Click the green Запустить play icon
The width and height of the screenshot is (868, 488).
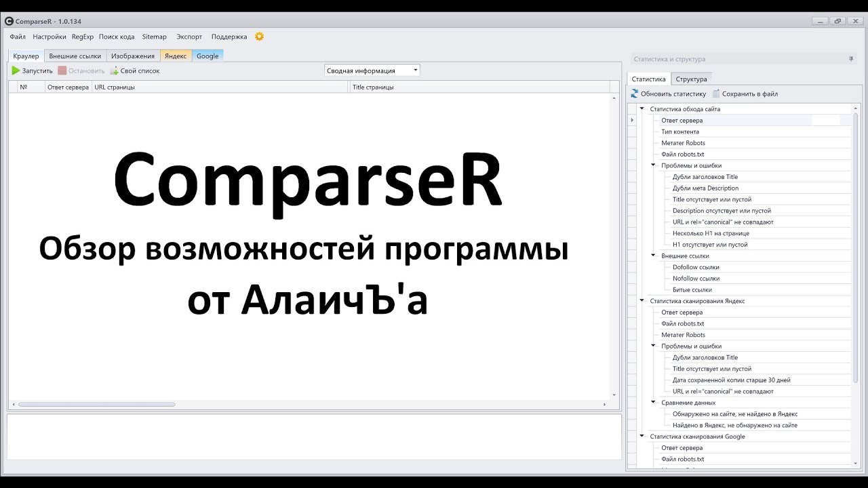[x=16, y=70]
